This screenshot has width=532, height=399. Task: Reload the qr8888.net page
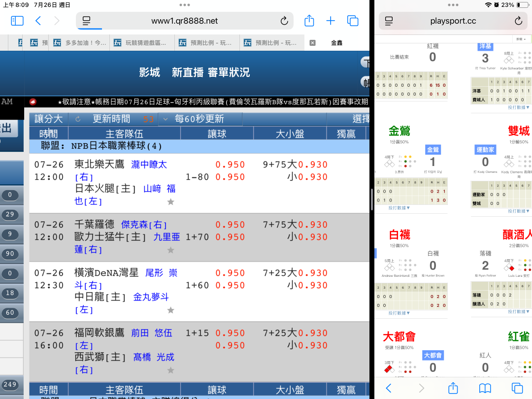[284, 21]
